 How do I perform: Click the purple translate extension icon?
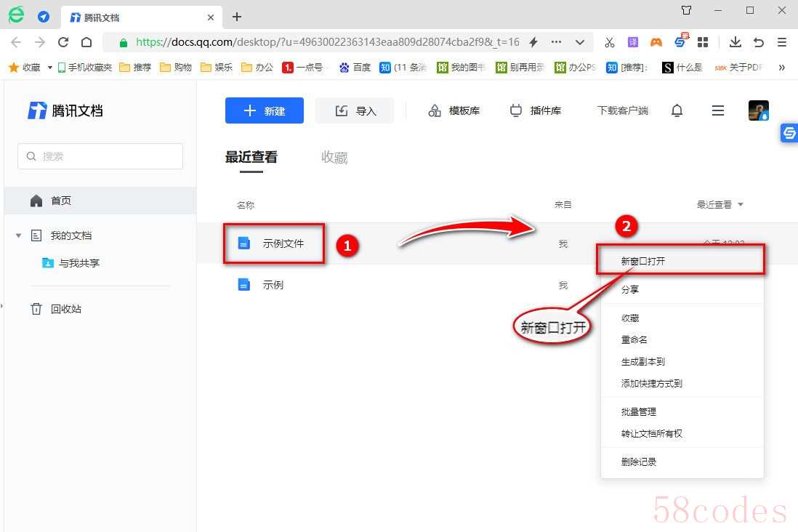tap(632, 42)
